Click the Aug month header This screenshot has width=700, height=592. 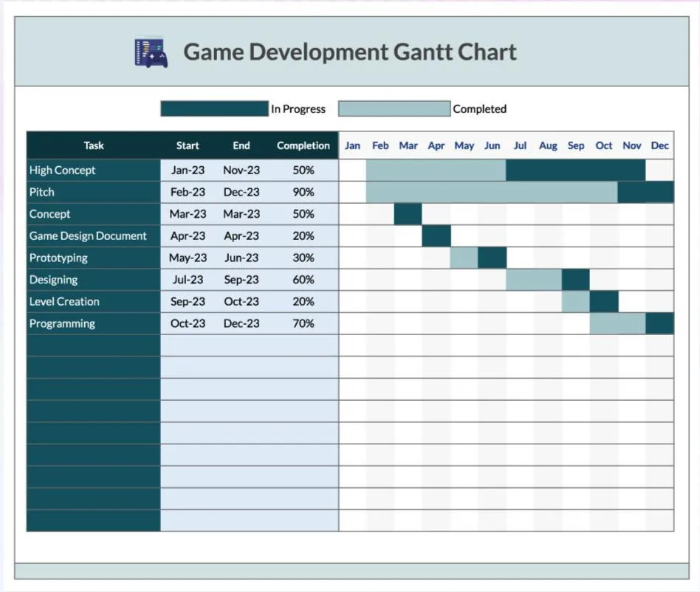click(x=548, y=145)
